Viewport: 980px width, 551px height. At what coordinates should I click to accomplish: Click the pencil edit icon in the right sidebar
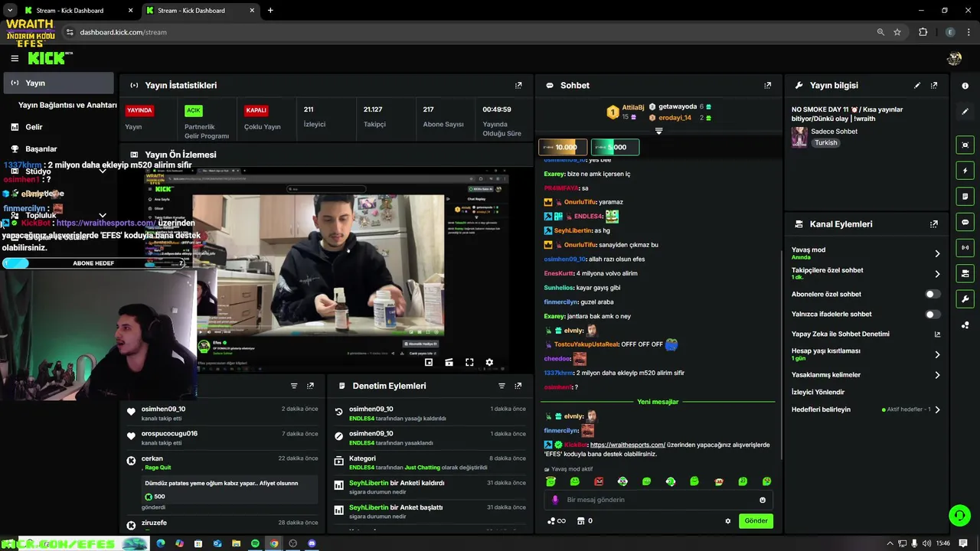point(965,112)
